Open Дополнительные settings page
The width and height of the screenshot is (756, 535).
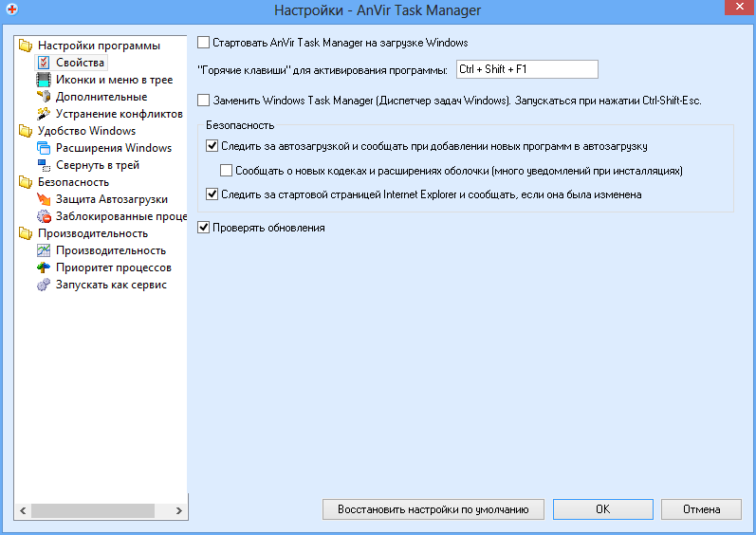point(101,97)
